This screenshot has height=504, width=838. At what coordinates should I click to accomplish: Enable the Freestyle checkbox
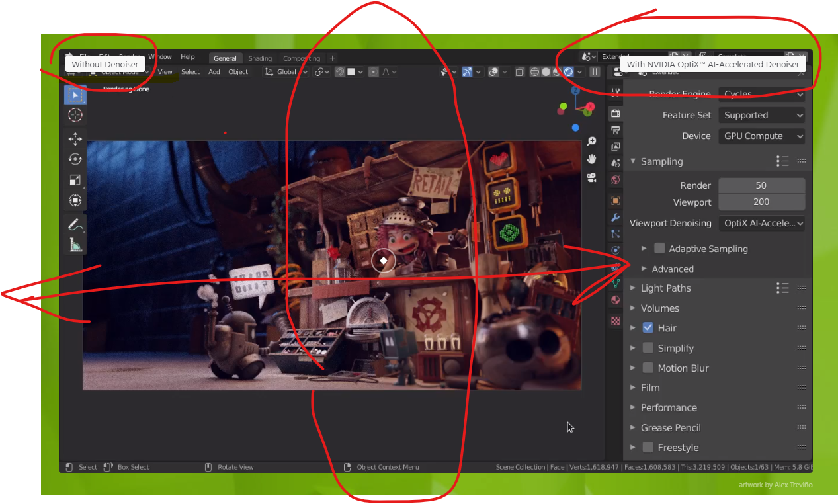[648, 447]
